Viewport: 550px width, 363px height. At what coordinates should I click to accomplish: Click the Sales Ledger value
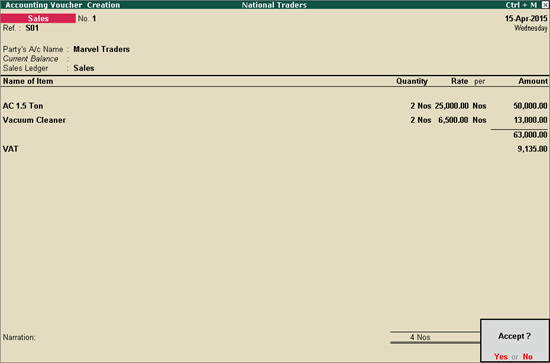pyautogui.click(x=84, y=68)
